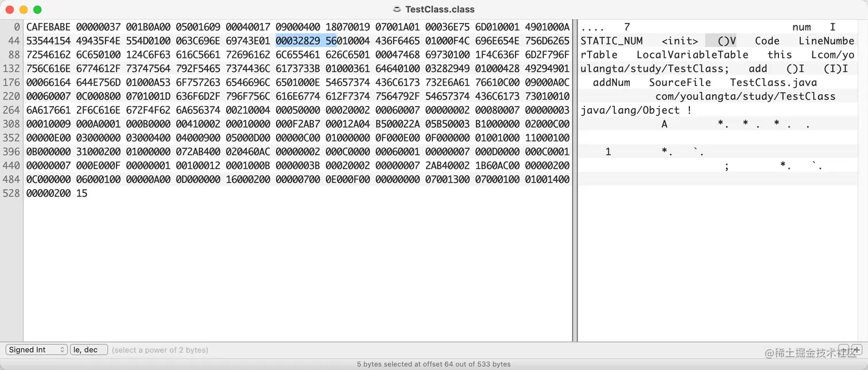
Task: Click line offset number 44
Action: 14,41
